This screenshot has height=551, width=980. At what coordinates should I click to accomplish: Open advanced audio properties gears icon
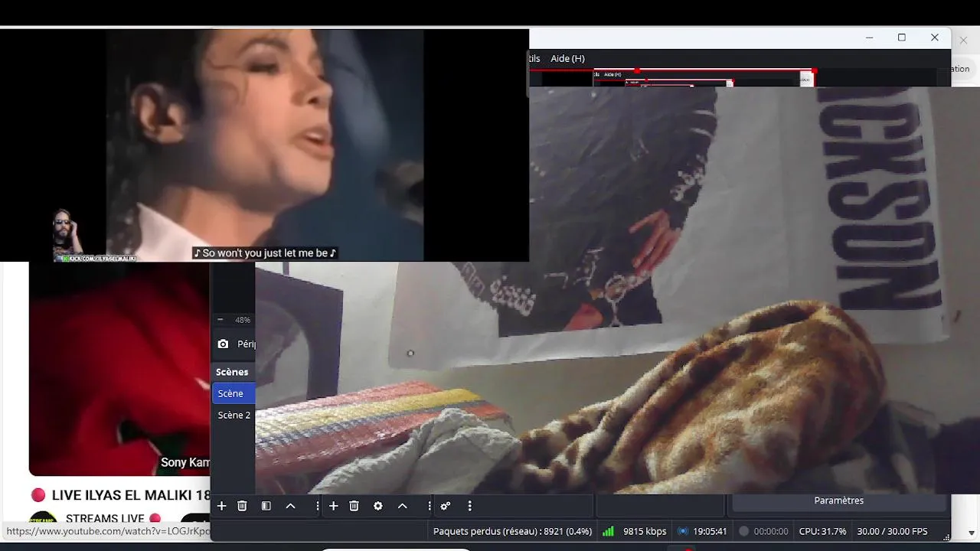point(445,506)
